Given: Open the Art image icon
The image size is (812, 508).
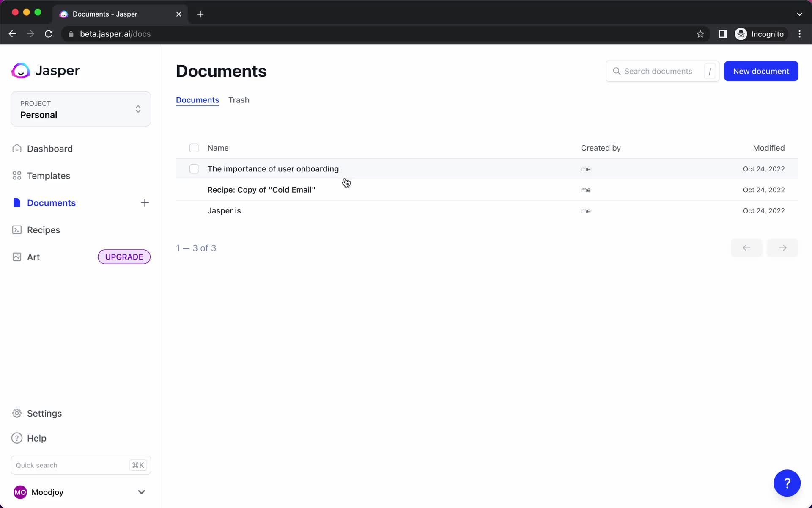Looking at the screenshot, I should [x=17, y=257].
